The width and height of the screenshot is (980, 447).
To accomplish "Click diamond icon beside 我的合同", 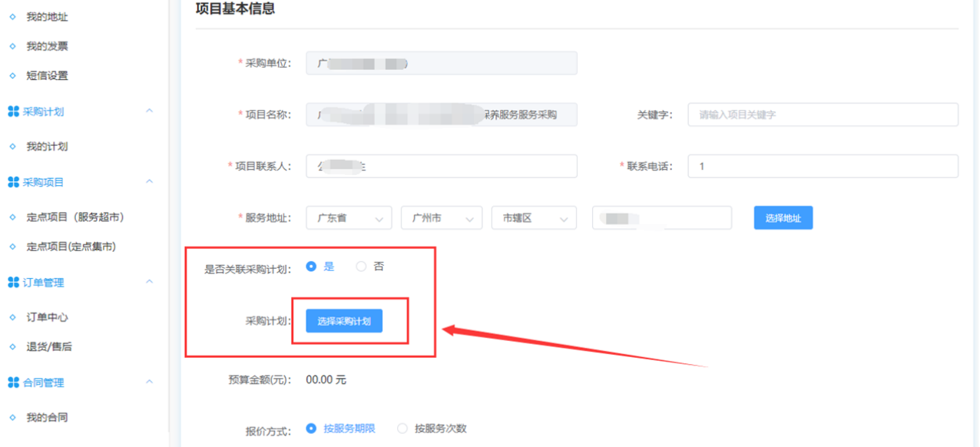I will tap(12, 418).
